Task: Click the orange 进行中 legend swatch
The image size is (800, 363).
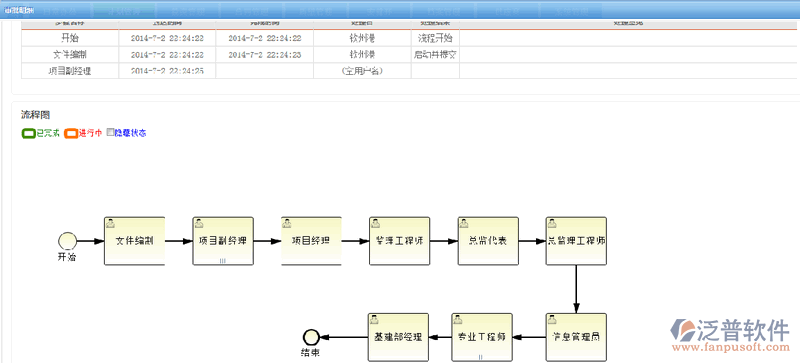Action: click(x=71, y=133)
